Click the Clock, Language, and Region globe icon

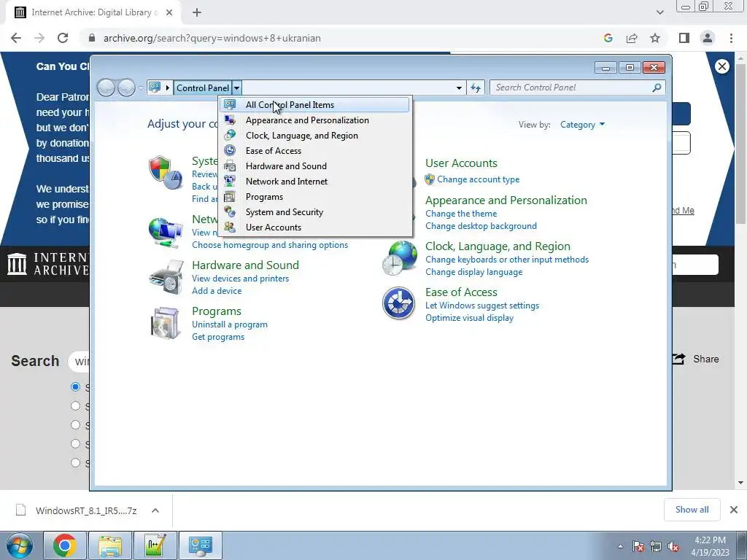tap(400, 258)
